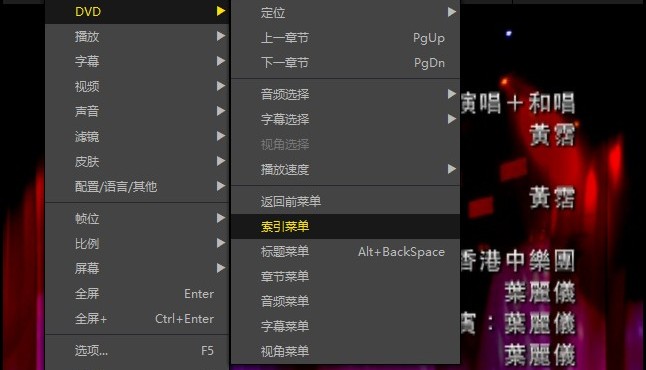Expand the 播放 submenu in main menu
The height and width of the screenshot is (370, 646).
pyautogui.click(x=137, y=36)
